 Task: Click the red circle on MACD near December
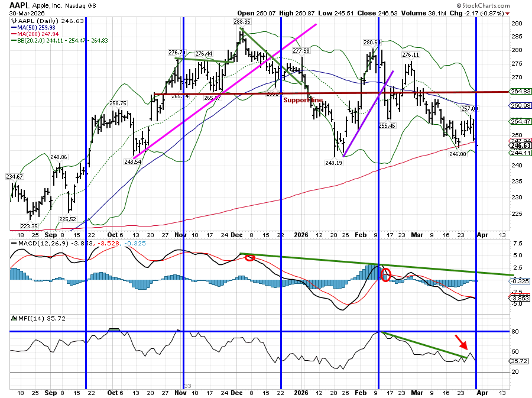[250, 258]
